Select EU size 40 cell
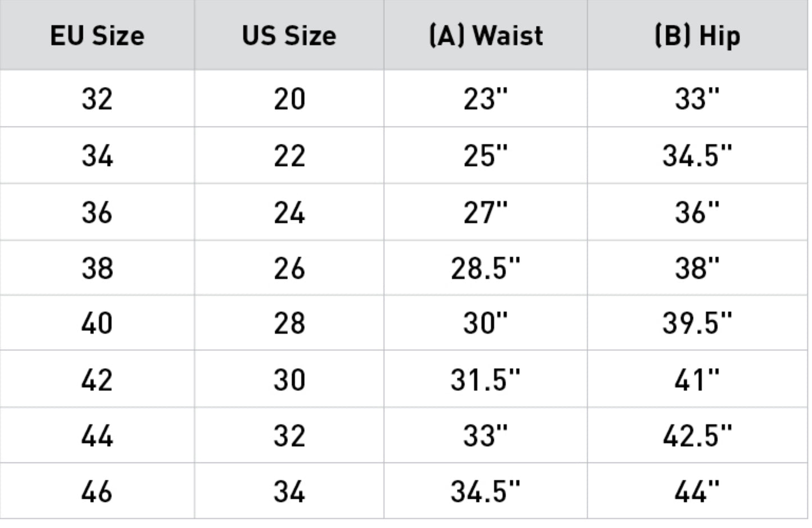 tap(97, 323)
